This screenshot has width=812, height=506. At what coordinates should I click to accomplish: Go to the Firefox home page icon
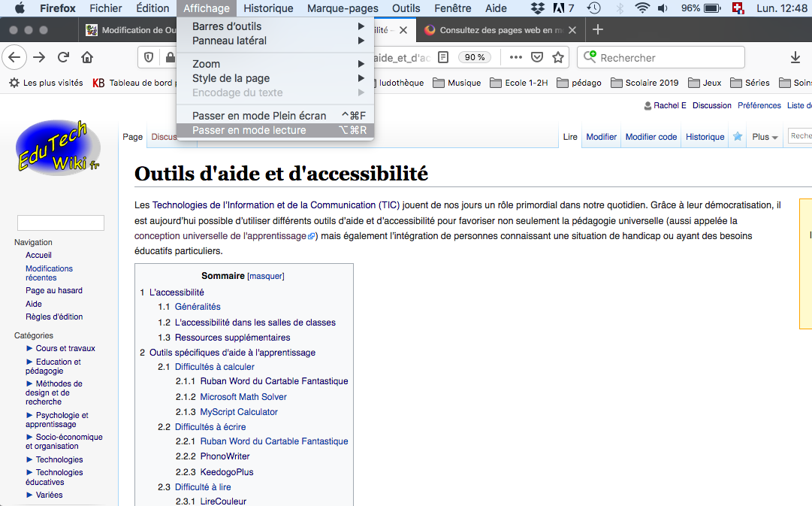click(x=87, y=58)
